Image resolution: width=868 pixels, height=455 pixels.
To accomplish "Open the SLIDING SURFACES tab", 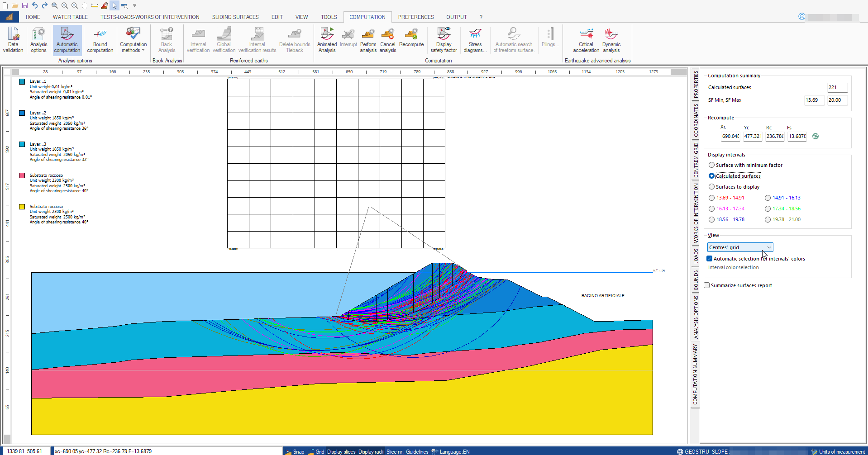I will point(235,17).
